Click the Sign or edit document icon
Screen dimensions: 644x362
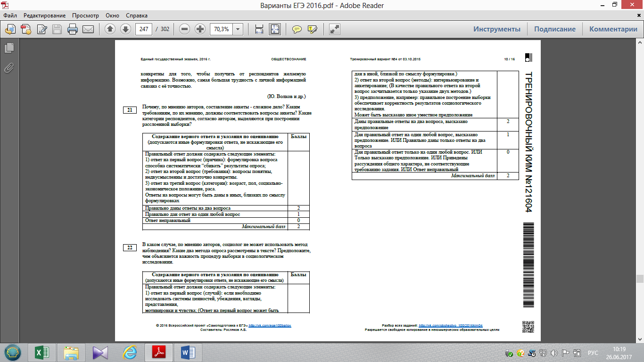(42, 29)
